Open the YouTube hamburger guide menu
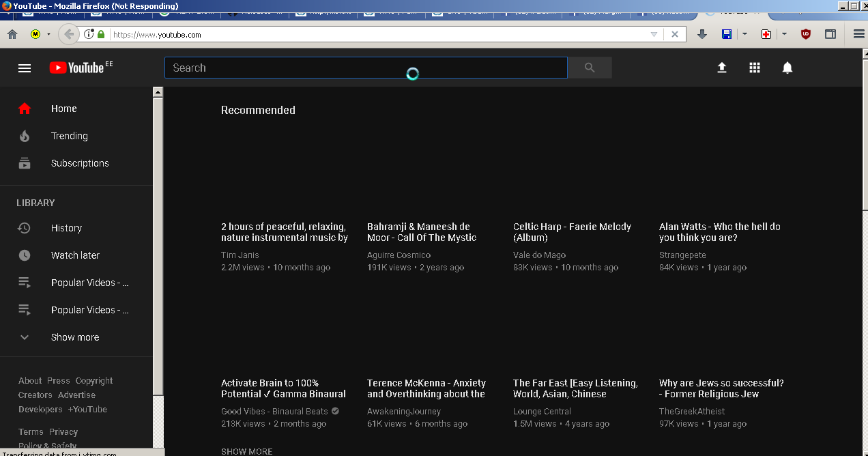 pyautogui.click(x=25, y=68)
